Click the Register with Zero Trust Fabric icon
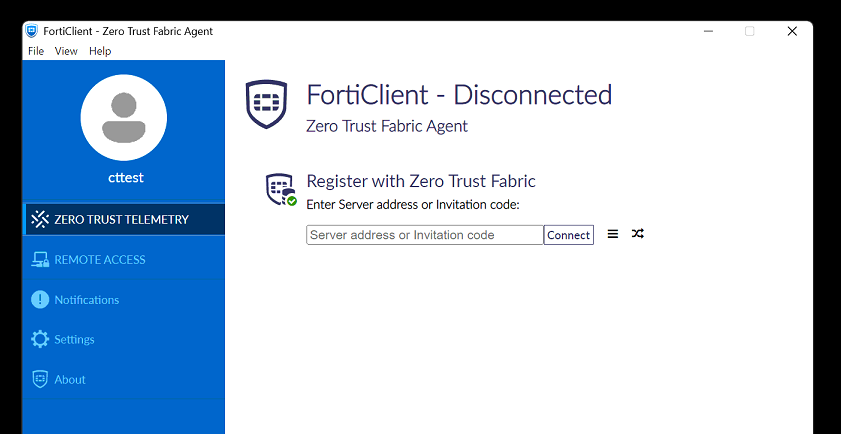Screen dimensions: 841x434 coord(281,189)
